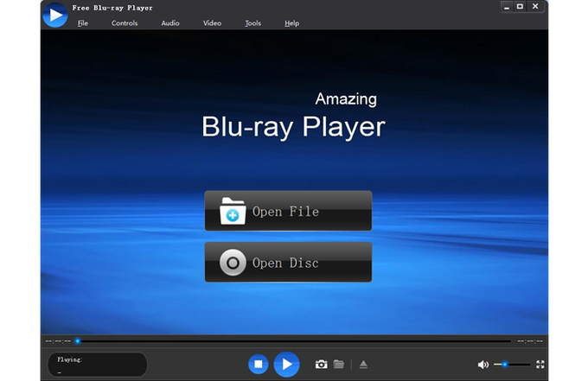Open the Help menu
This screenshot has width=588, height=381.
(291, 23)
